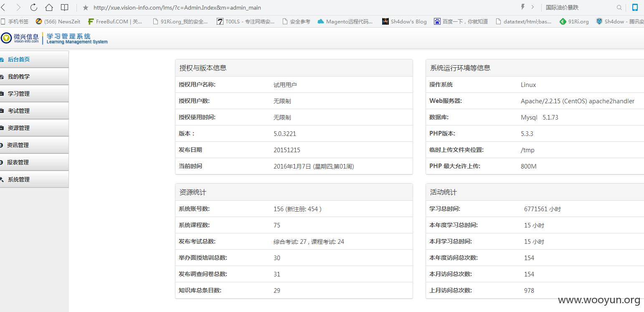Open 学习管理 sidebar menu
The image size is (644, 312).
pyautogui.click(x=34, y=94)
